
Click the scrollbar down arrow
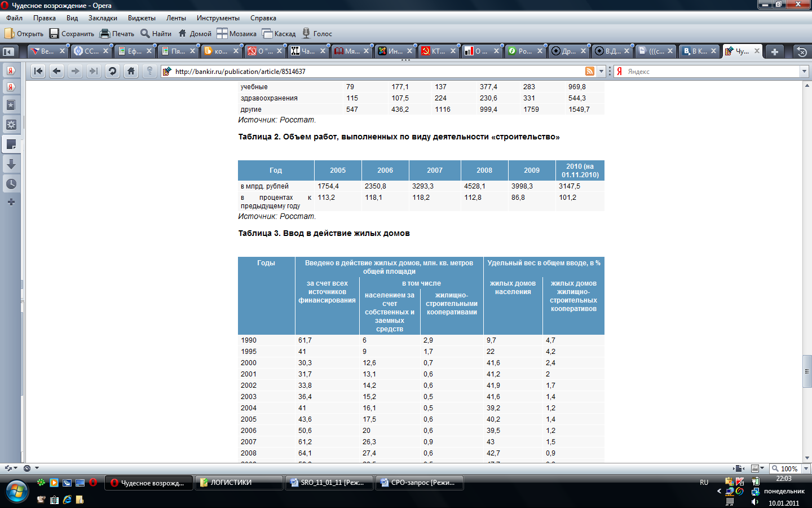(x=807, y=458)
